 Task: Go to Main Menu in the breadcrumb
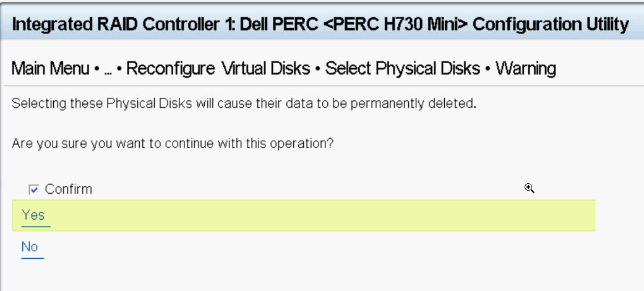pyautogui.click(x=50, y=68)
